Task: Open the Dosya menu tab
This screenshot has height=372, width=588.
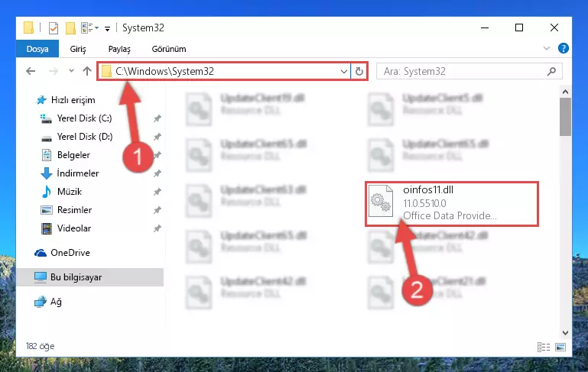Action: click(37, 49)
